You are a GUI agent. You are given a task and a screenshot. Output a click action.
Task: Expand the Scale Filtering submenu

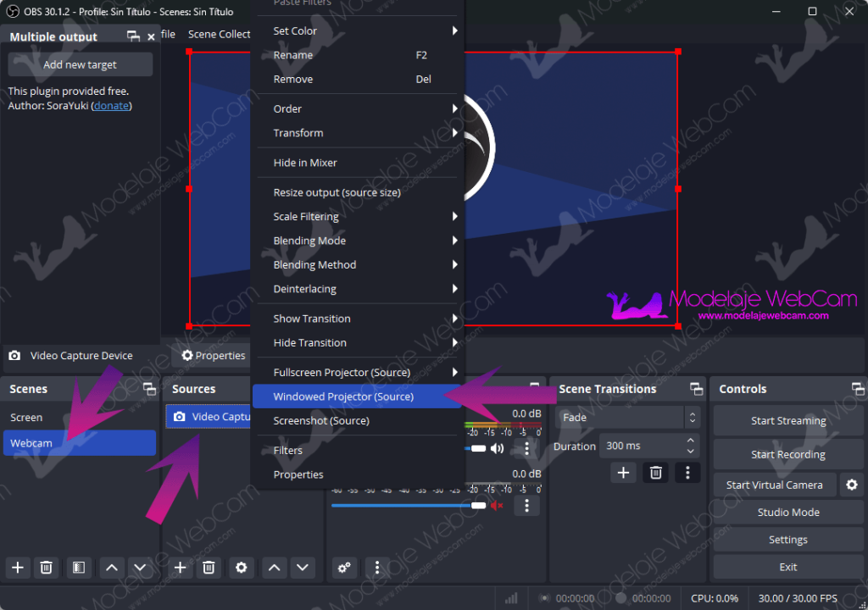[358, 216]
